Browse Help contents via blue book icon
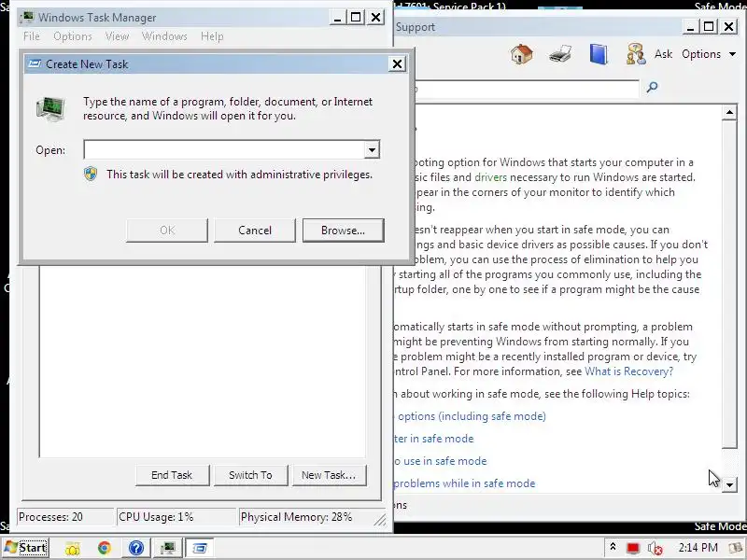 (x=599, y=54)
